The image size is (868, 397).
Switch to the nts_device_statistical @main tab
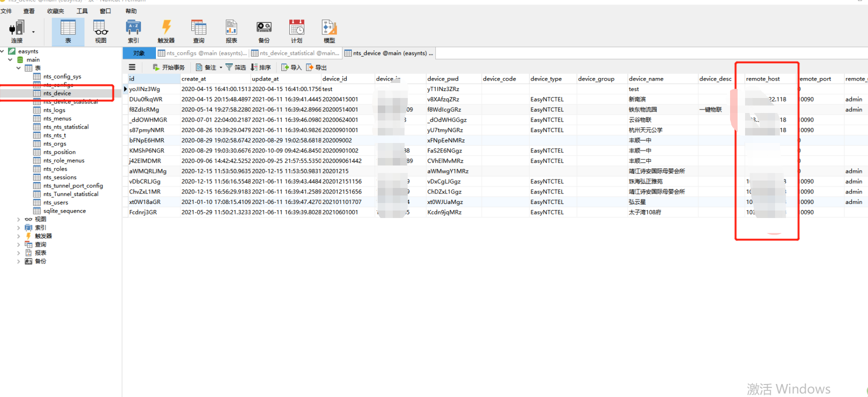(295, 53)
